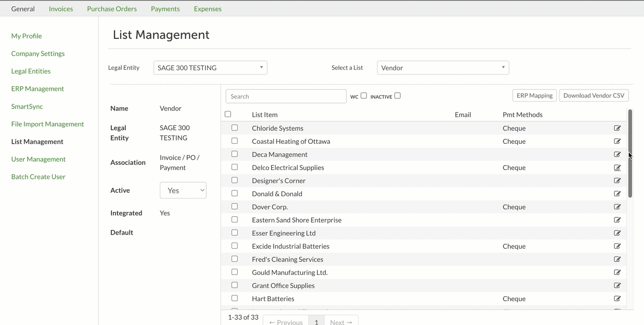Open the Invoices tab
644x325 pixels.
pos(61,8)
